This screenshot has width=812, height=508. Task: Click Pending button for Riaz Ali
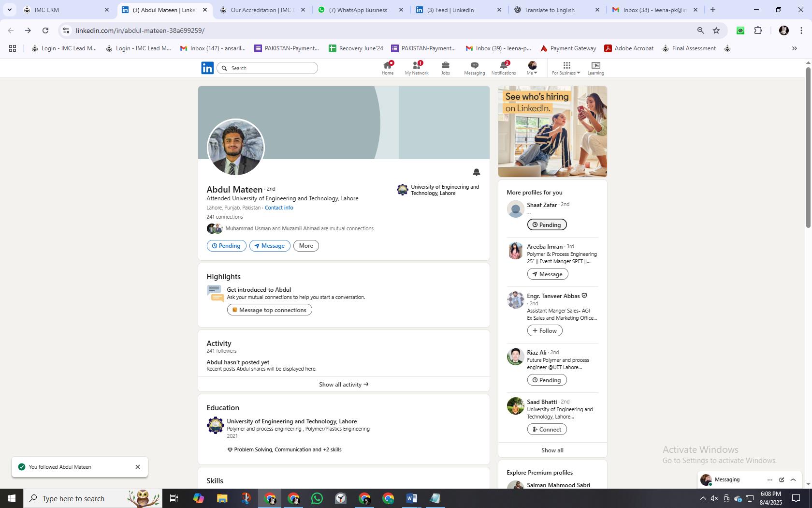click(547, 380)
